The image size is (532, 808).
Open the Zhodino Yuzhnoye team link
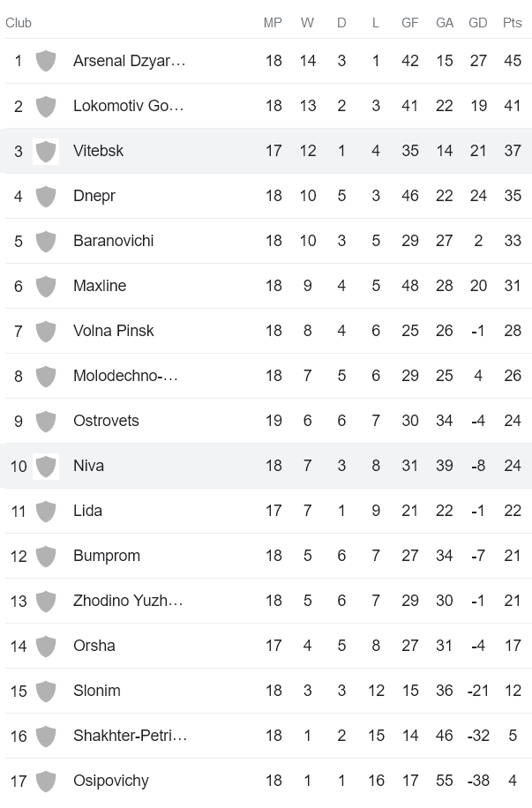128,601
